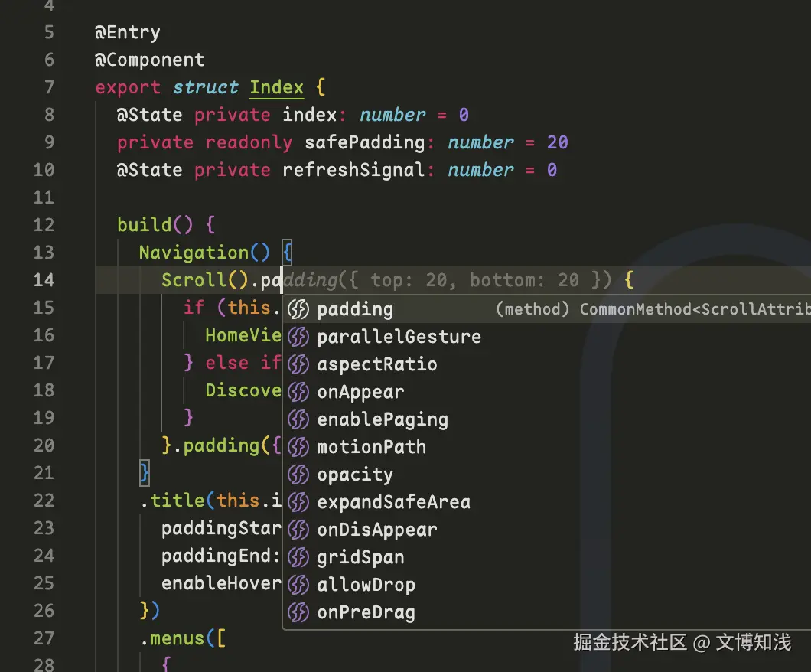Click the '}.padding({' text on line 20

tap(221, 445)
